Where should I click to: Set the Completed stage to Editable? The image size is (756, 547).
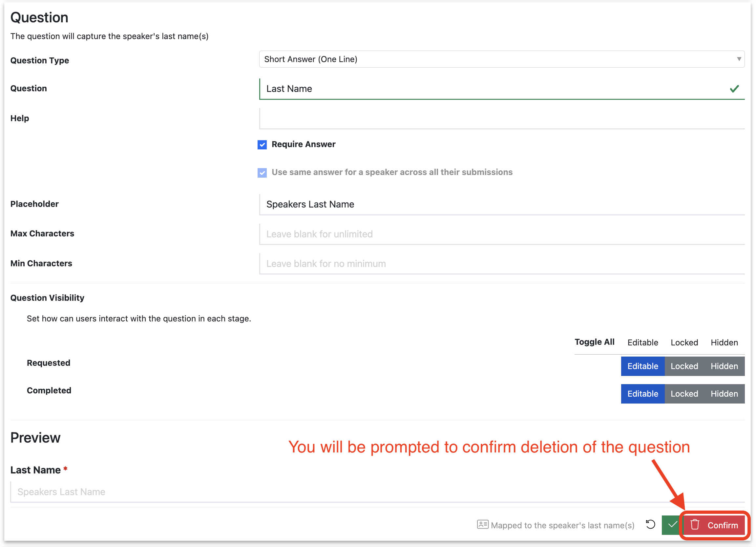643,394
